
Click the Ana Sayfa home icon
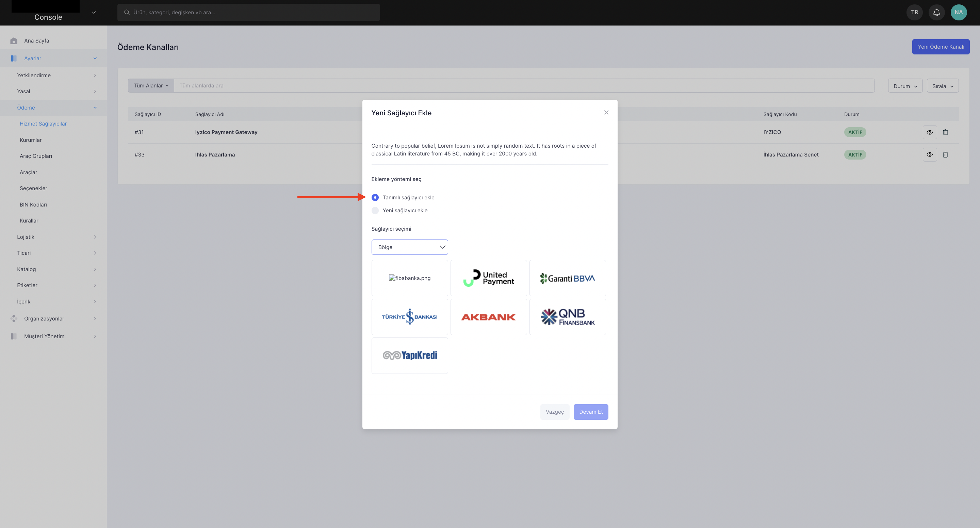[x=14, y=41]
